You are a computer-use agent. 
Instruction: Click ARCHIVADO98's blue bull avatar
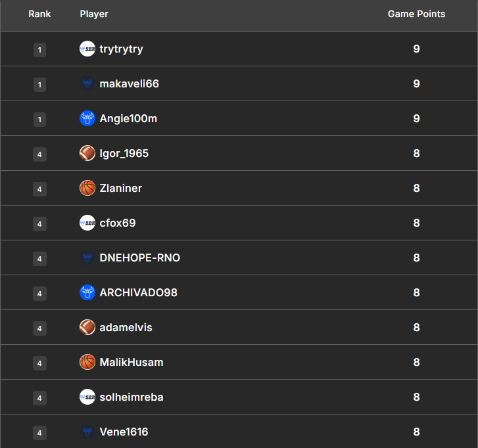[x=87, y=293]
